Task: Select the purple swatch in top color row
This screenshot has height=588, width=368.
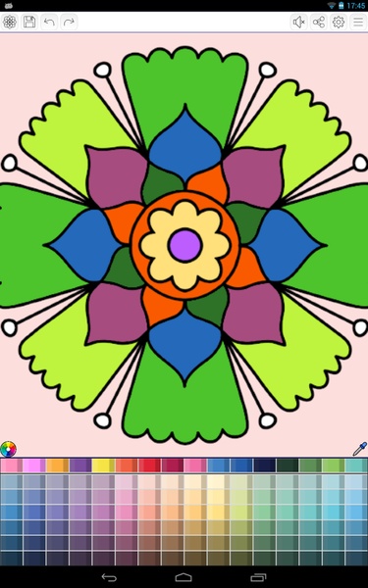Action: (80, 465)
